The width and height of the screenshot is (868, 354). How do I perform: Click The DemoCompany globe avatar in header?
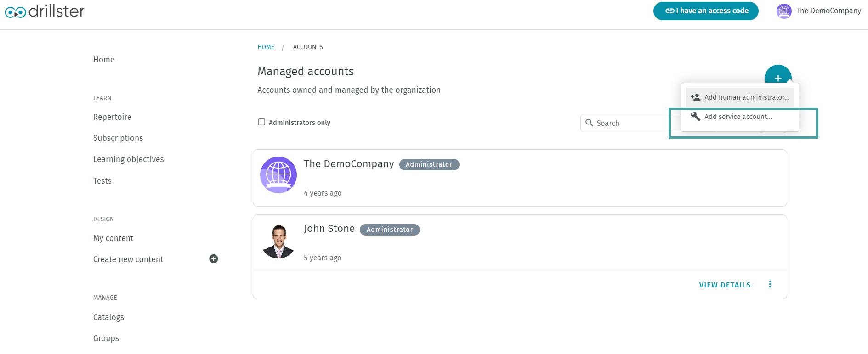pyautogui.click(x=784, y=11)
